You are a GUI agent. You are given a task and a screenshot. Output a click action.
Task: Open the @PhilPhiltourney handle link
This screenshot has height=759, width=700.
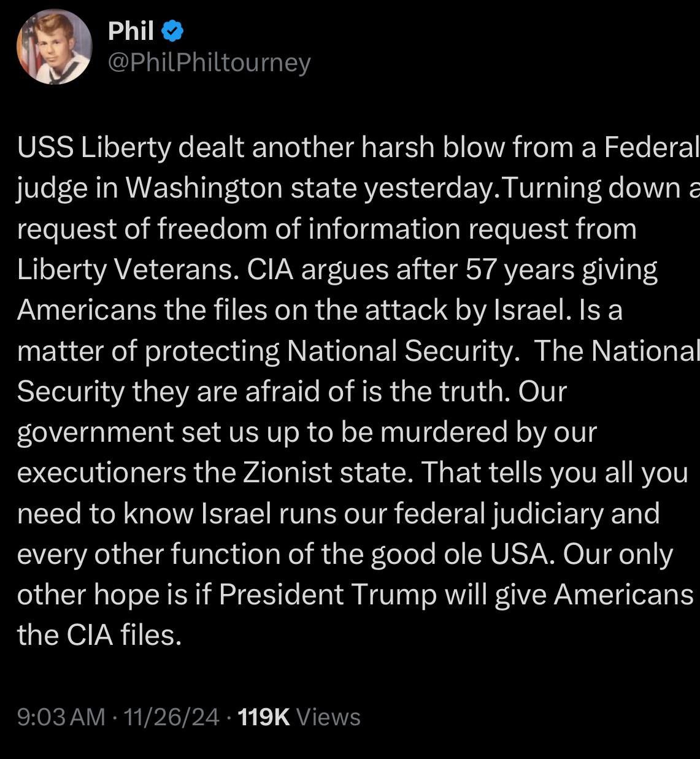[209, 62]
